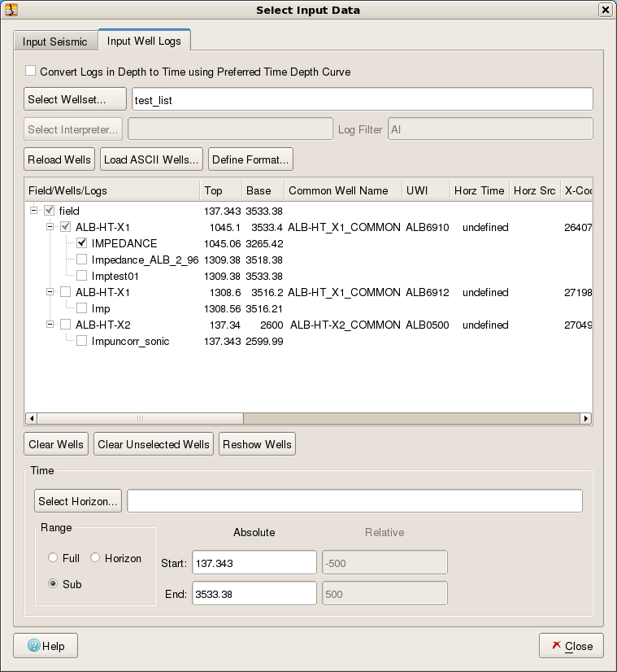Enable Convert Logs in Depth to Time checkbox

point(30,71)
